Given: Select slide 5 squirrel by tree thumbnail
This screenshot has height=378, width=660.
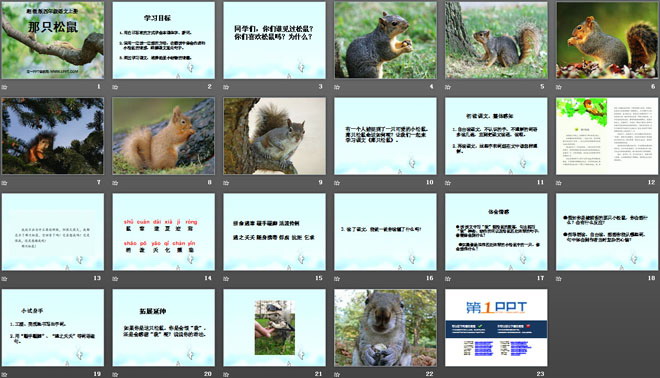Looking at the screenshot, I should 496,40.
